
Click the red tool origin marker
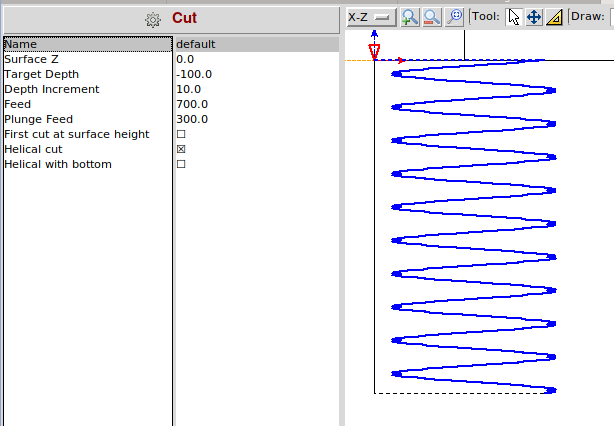(374, 50)
